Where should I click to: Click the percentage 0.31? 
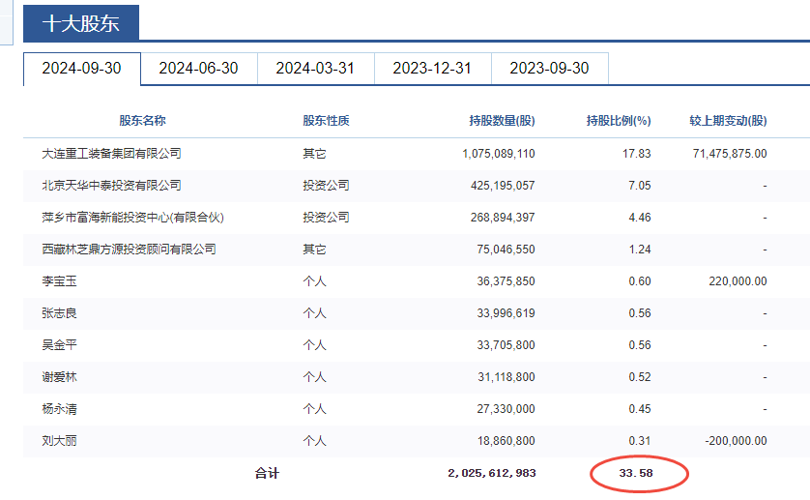pos(640,441)
